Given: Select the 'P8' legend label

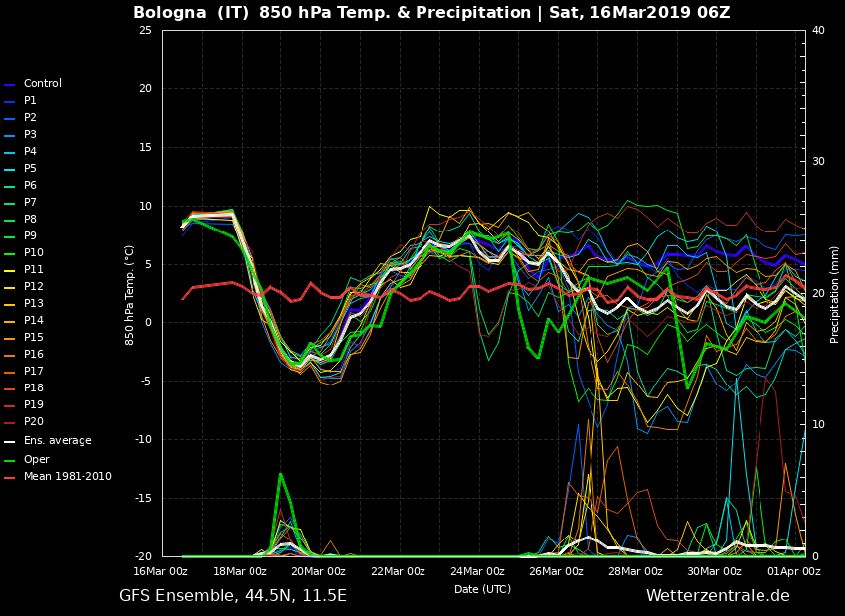Looking at the screenshot, I should click(30, 220).
